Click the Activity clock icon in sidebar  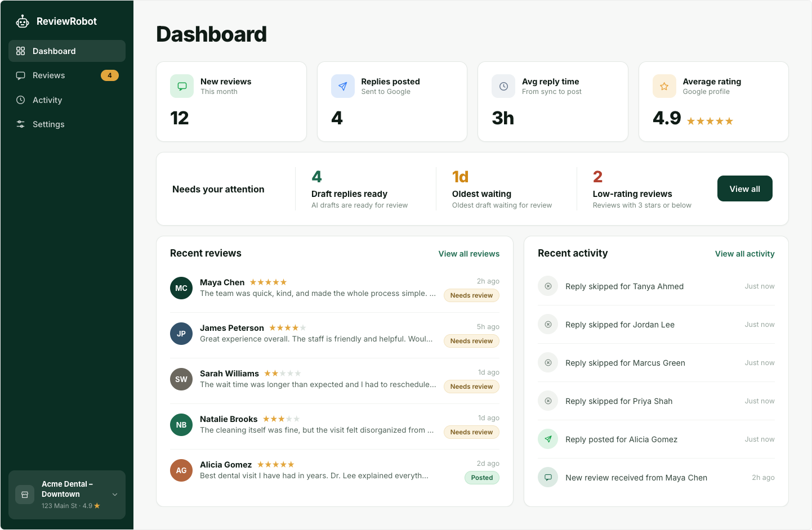(x=21, y=100)
